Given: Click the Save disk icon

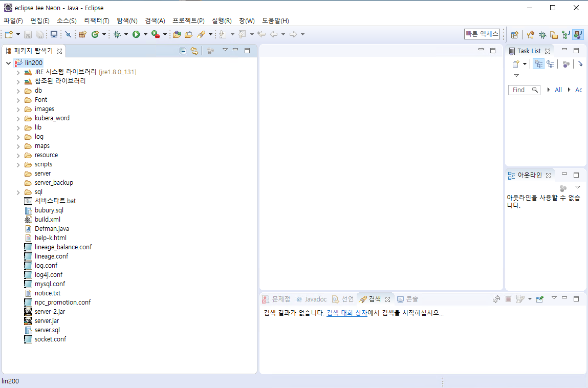Looking at the screenshot, I should click(28, 34).
